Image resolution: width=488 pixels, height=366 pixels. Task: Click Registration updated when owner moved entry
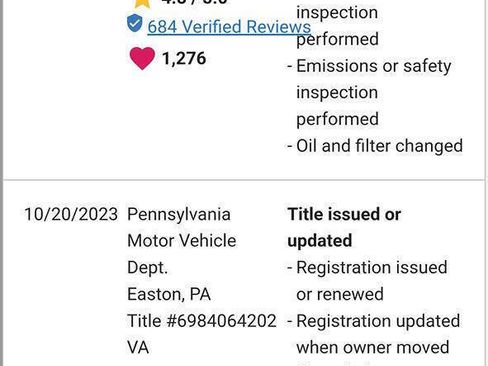pyautogui.click(x=374, y=334)
